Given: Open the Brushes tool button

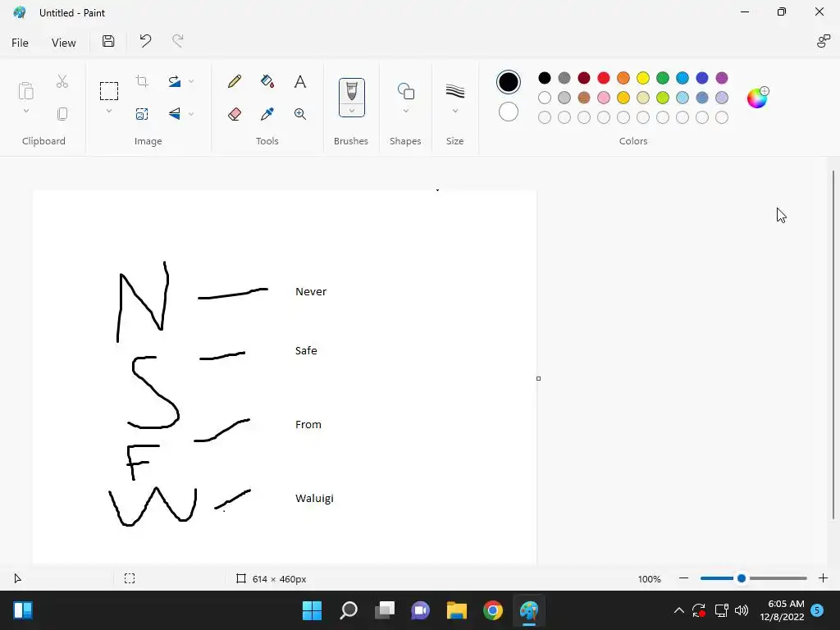Looking at the screenshot, I should [351, 91].
